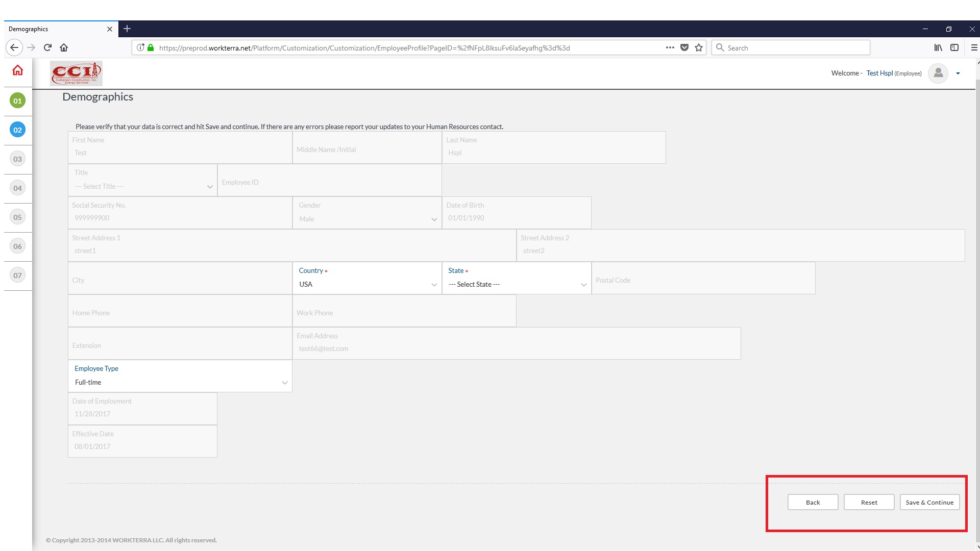Click the Middle Name/Initial field
Viewport: 980px width, 551px height.
367,147
